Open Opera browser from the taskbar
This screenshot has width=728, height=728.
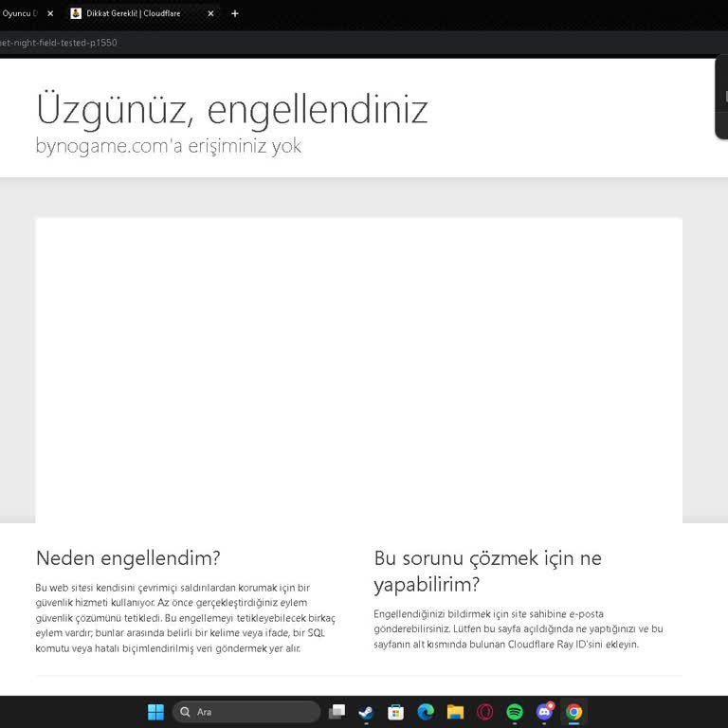[x=484, y=712]
